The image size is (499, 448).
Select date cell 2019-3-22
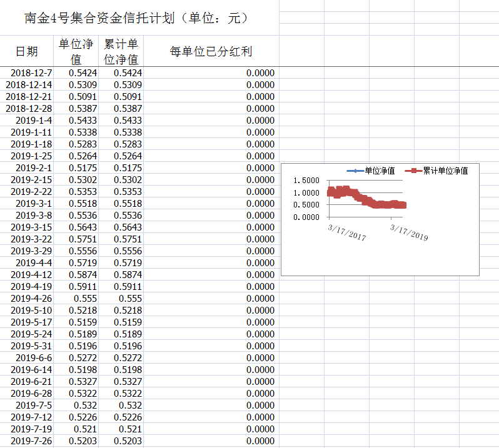(27, 239)
